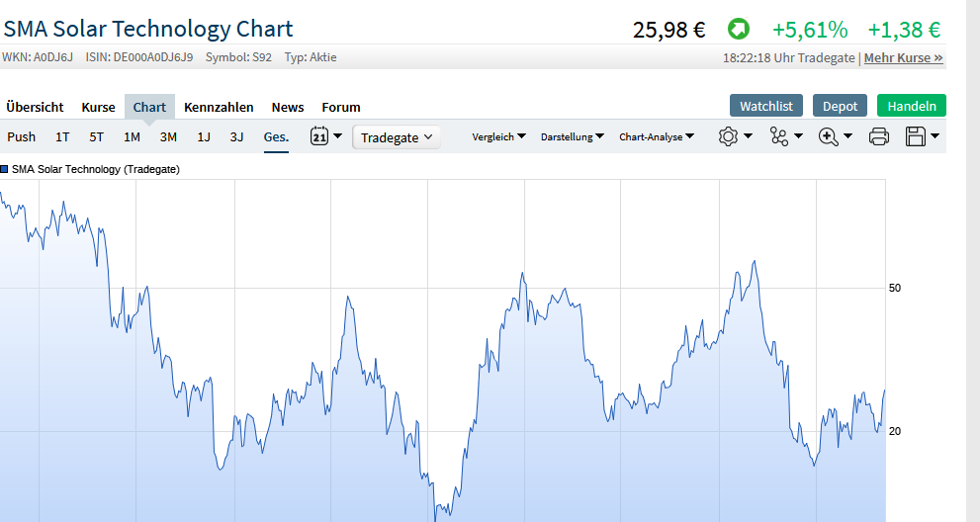The width and height of the screenshot is (980, 522).
Task: Open the Vergleich dropdown menu
Action: pyautogui.click(x=498, y=136)
